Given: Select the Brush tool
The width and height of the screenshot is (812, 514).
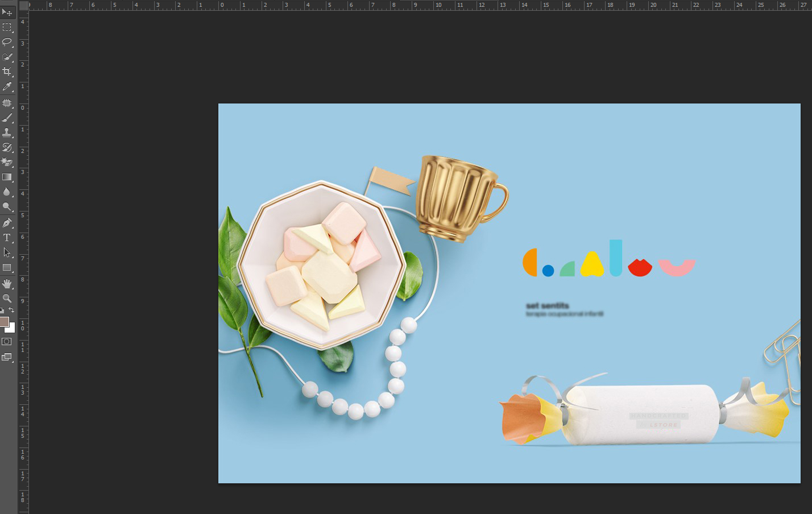Looking at the screenshot, I should 7,118.
